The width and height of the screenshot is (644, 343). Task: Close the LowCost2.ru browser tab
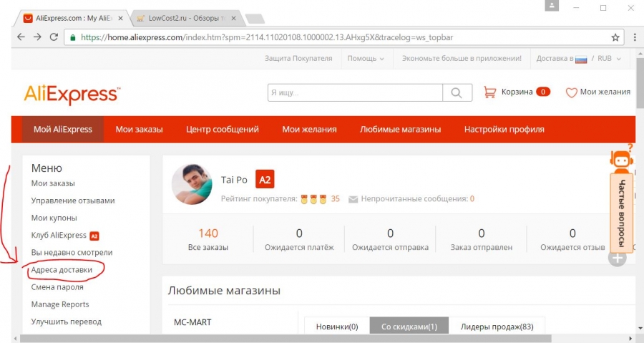coord(233,18)
